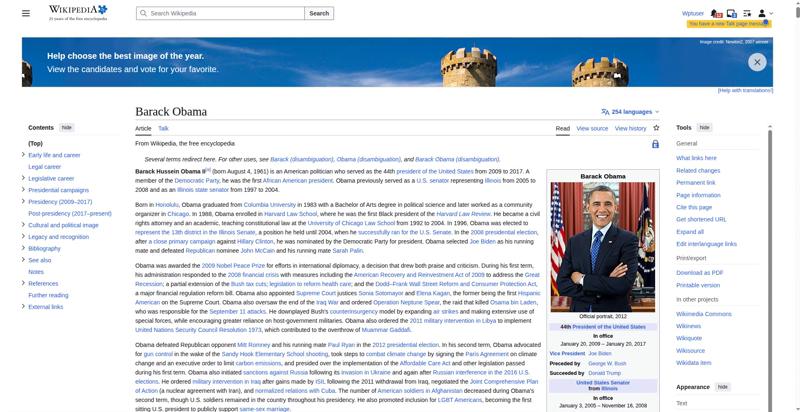Expand Presidency (2009–2017) in contents

pos(23,201)
